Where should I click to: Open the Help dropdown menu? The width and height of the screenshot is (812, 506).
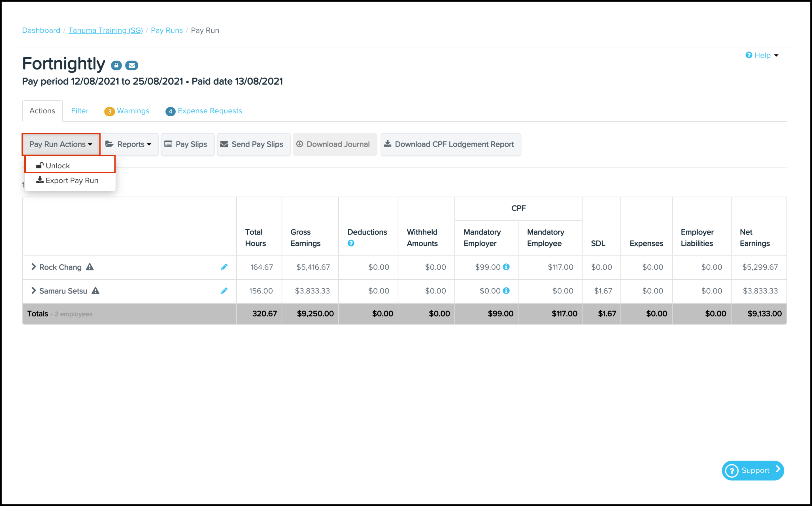tap(762, 55)
